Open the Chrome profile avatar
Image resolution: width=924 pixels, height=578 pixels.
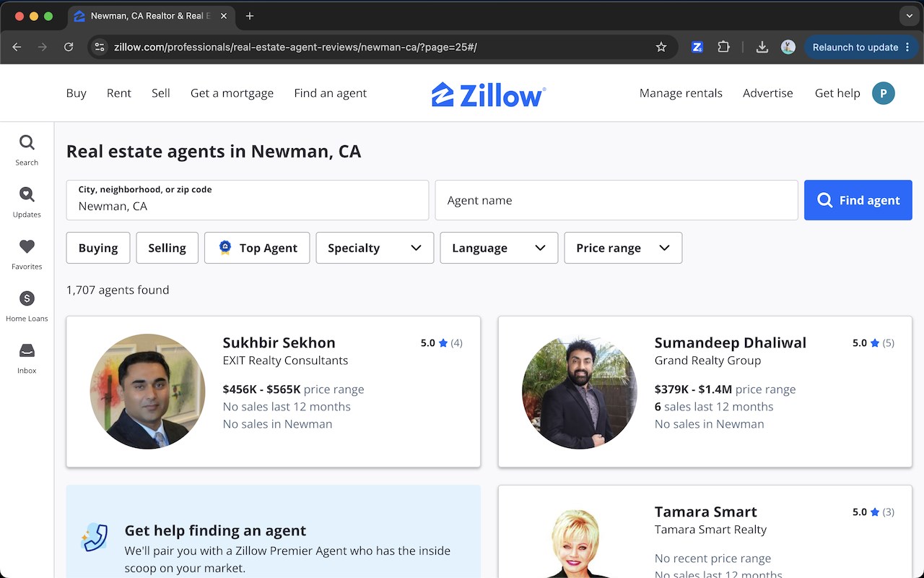point(788,47)
